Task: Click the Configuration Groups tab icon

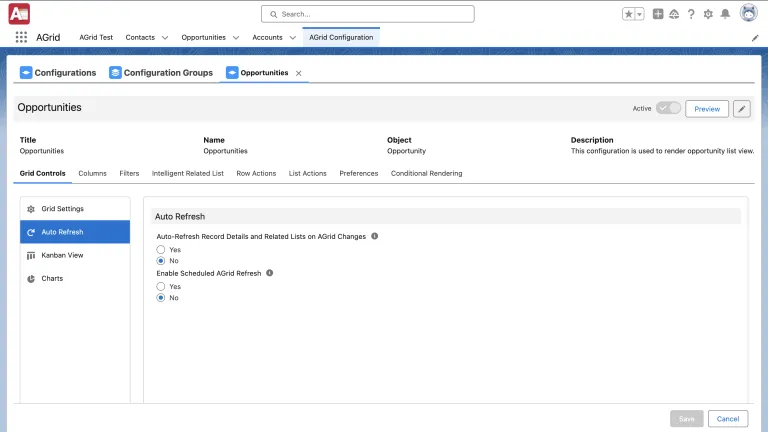Action: click(x=115, y=72)
